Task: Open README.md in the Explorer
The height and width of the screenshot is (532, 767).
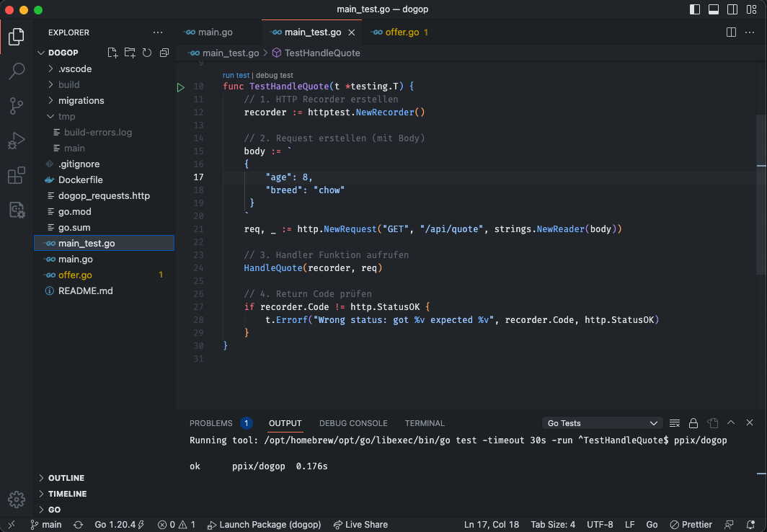Action: pyautogui.click(x=105, y=291)
